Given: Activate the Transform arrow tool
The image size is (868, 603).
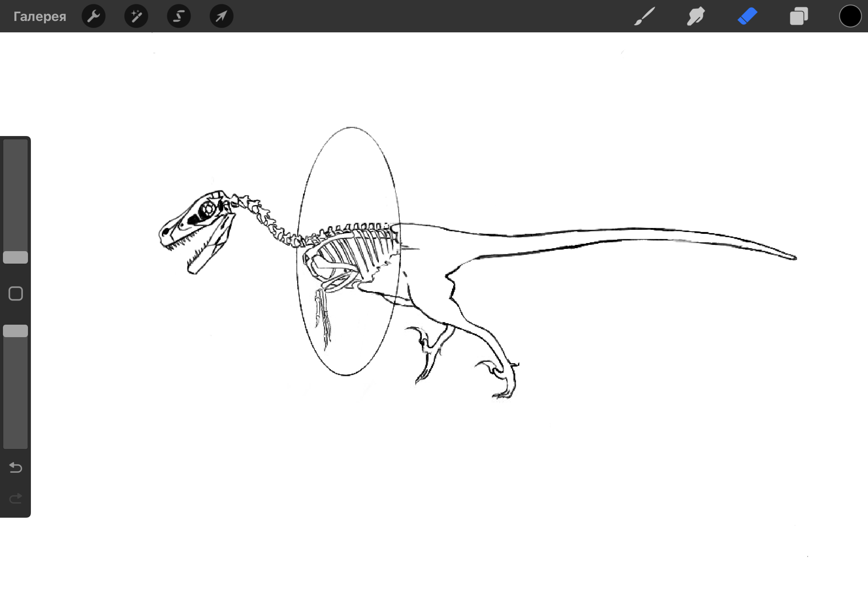Looking at the screenshot, I should 221,16.
